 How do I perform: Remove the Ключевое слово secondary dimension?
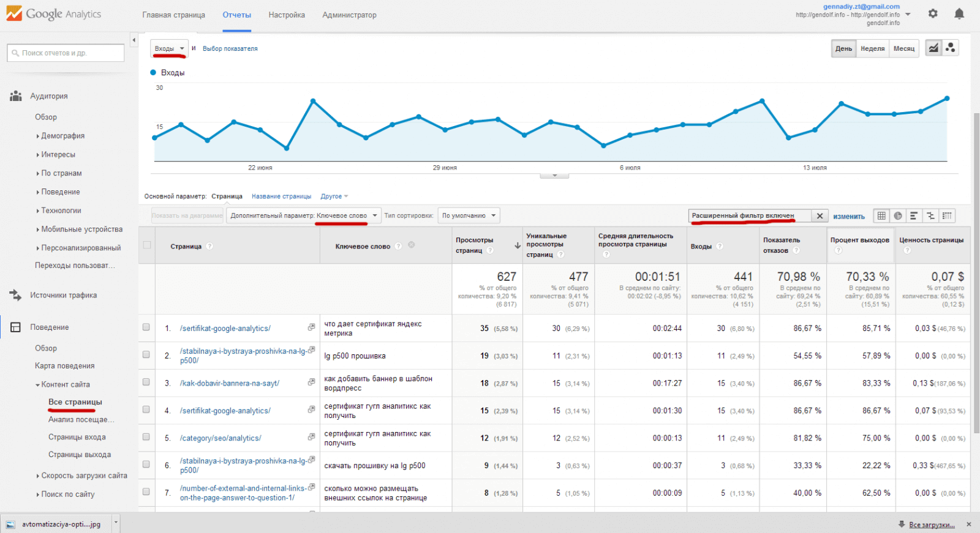click(x=412, y=245)
